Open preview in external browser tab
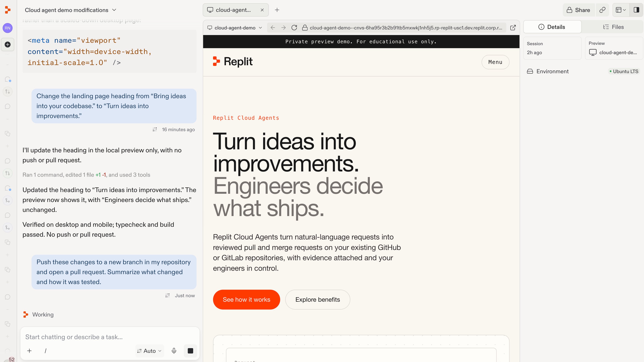The width and height of the screenshot is (644, 362). [513, 28]
